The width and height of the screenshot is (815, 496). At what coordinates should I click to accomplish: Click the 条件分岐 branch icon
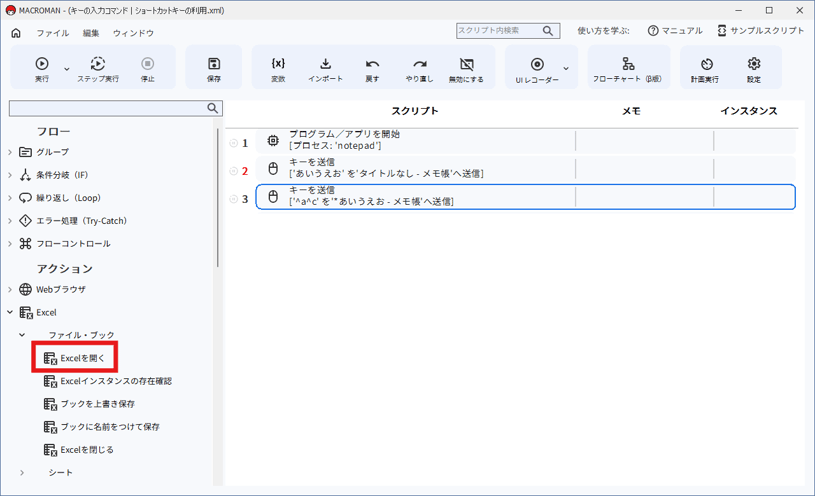25,175
